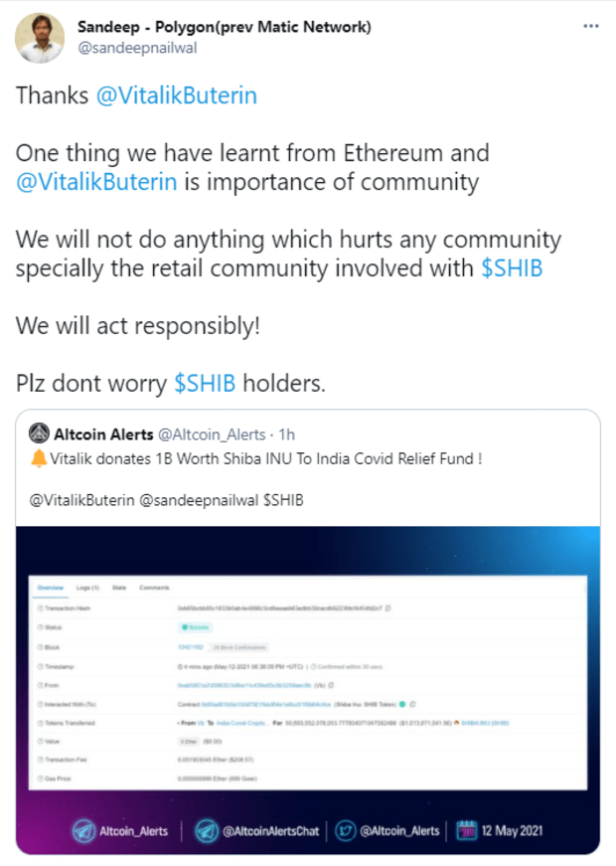616x866 pixels.
Task: Select the State tab
Action: click(119, 588)
